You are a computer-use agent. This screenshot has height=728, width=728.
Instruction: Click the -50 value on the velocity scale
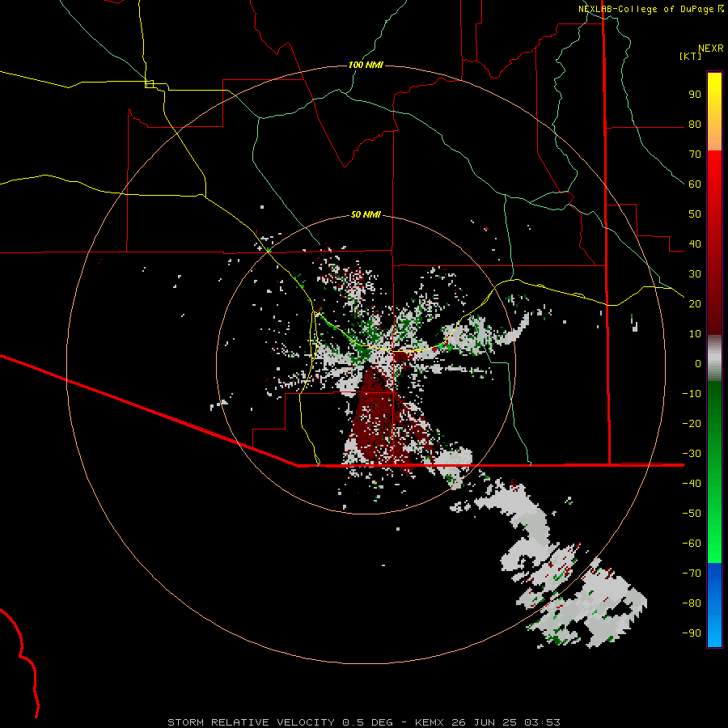[692, 514]
